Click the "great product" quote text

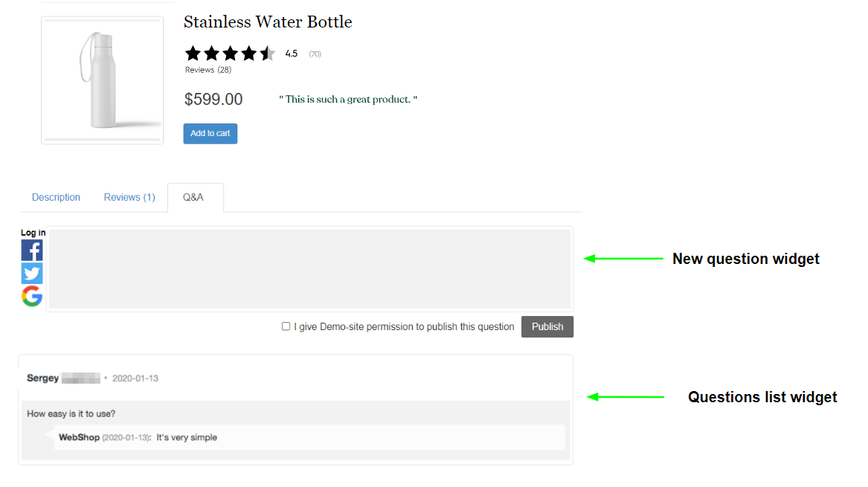tap(348, 100)
